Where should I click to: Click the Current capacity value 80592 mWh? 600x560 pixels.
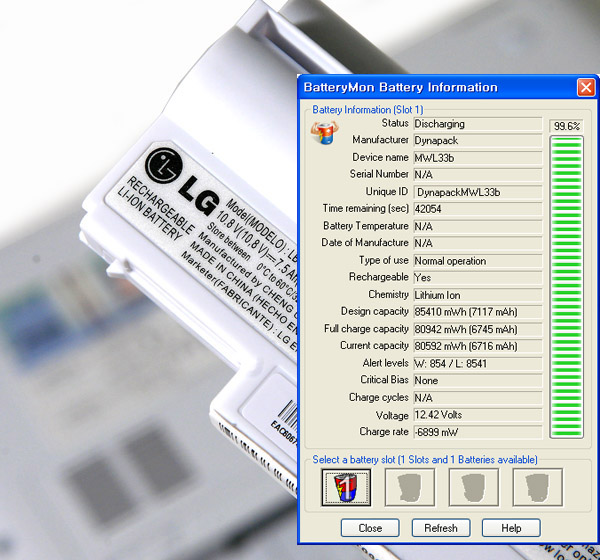pos(478,346)
